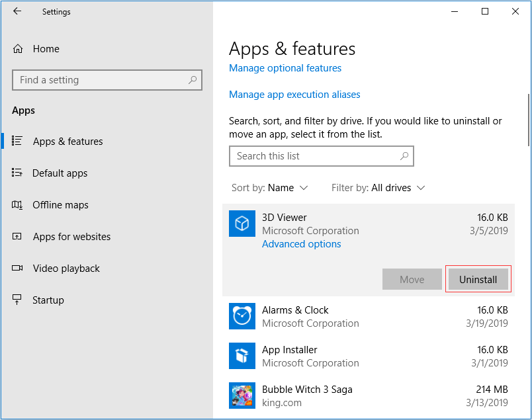
Task: Open Startup section
Action: 48,300
